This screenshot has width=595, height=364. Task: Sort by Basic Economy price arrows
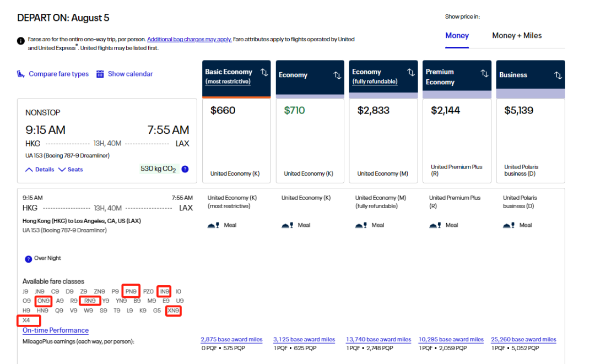point(264,72)
